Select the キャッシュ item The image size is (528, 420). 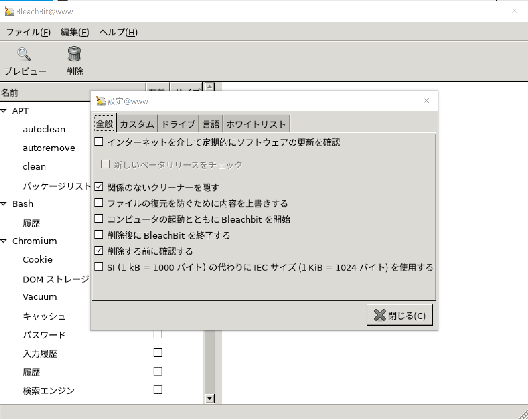pyautogui.click(x=44, y=316)
